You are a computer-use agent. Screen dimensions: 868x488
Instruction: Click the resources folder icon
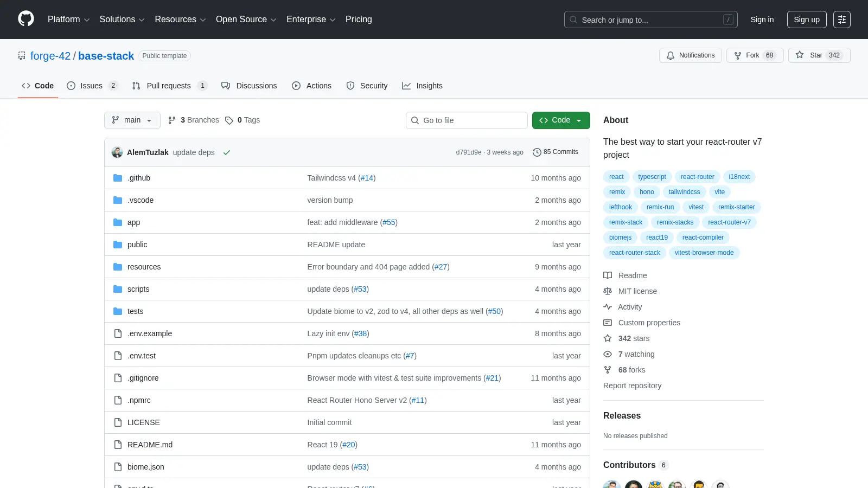coord(118,267)
